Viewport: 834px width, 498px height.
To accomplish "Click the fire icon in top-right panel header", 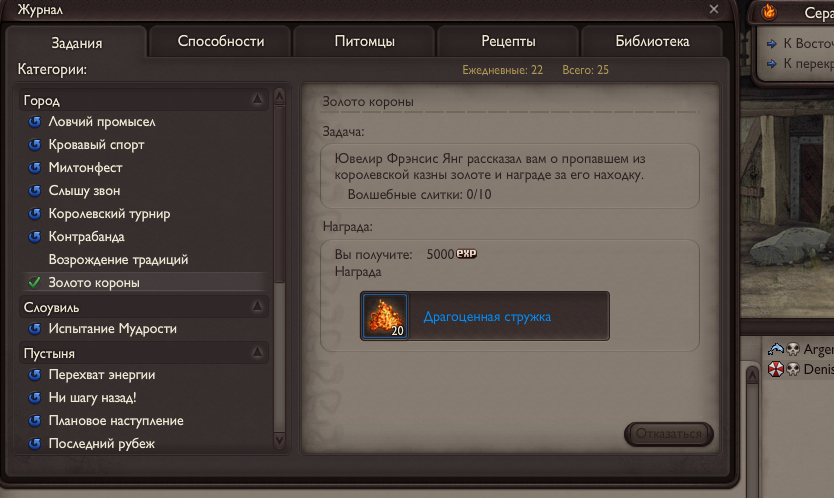I will [x=769, y=11].
